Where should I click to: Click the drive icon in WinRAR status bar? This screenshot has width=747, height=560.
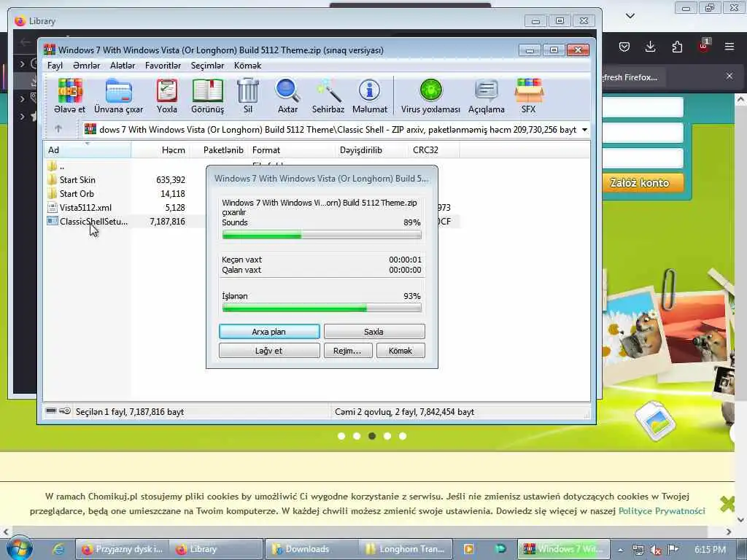50,411
